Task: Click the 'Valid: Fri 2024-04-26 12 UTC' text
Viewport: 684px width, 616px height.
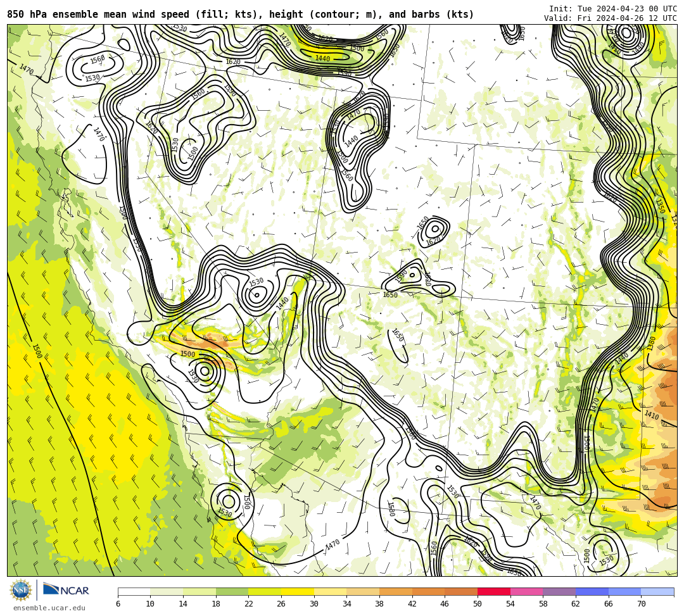Action: tap(611, 18)
